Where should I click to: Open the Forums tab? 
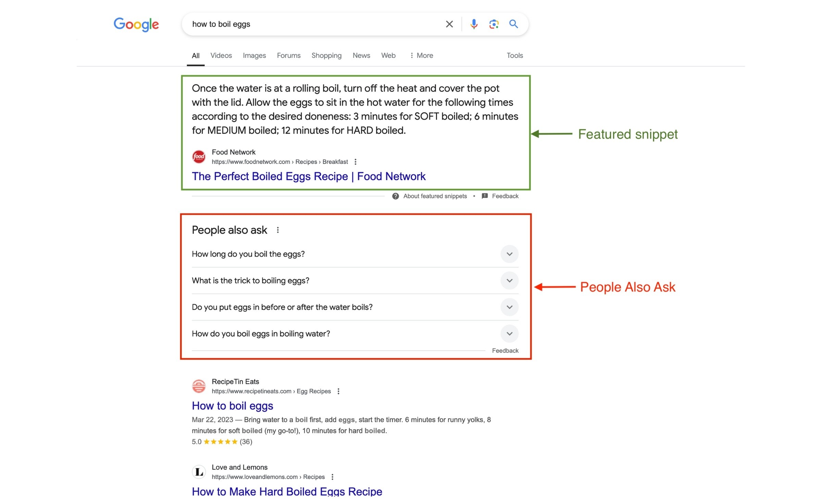coord(288,55)
